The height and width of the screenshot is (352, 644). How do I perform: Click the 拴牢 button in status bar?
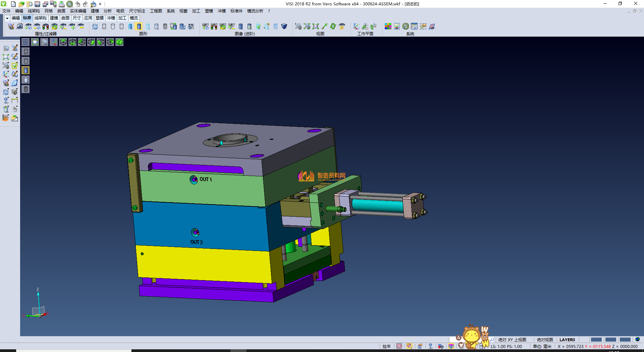click(386, 346)
